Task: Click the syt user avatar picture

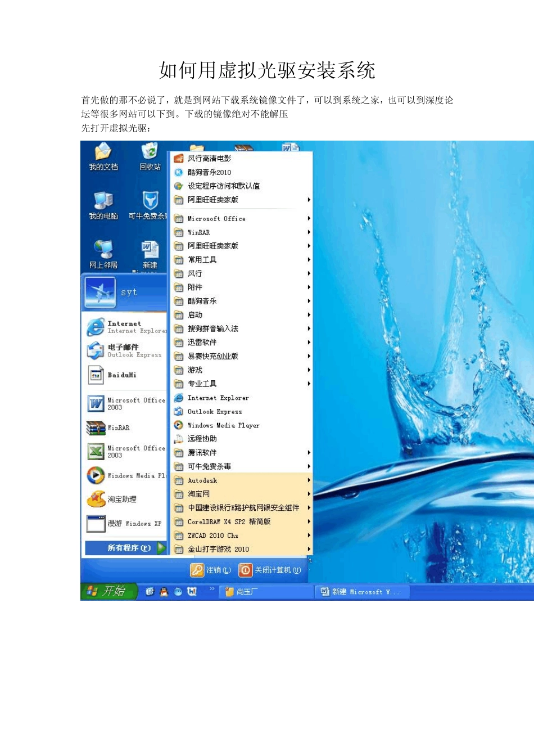Action: click(x=100, y=292)
